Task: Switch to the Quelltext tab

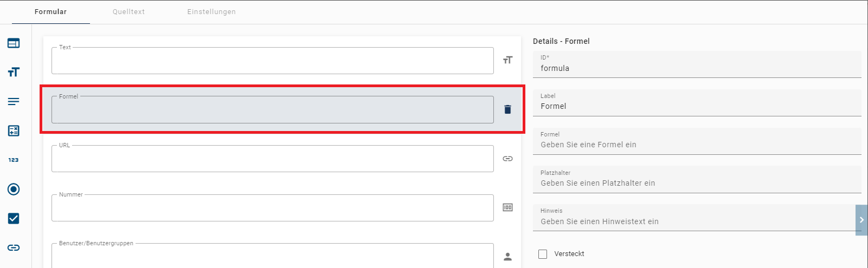Action: pyautogui.click(x=128, y=12)
